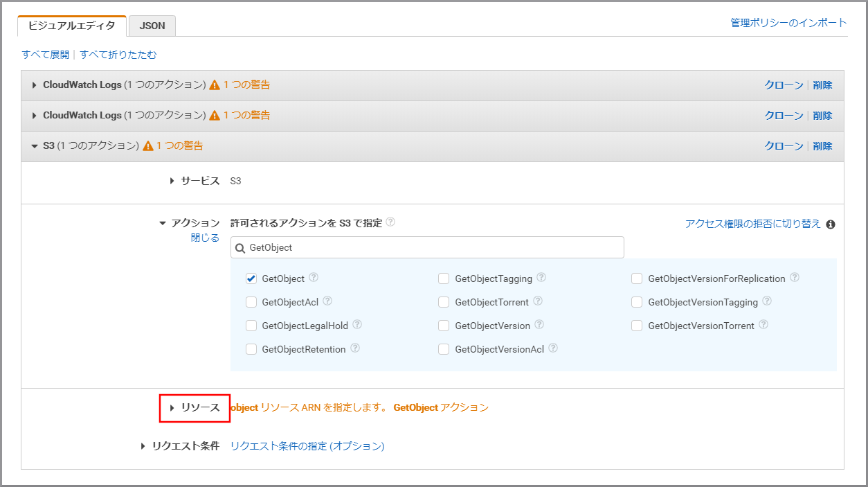Expand the first CloudWatch Logs statement
Screen dimensions: 868x487
35,85
